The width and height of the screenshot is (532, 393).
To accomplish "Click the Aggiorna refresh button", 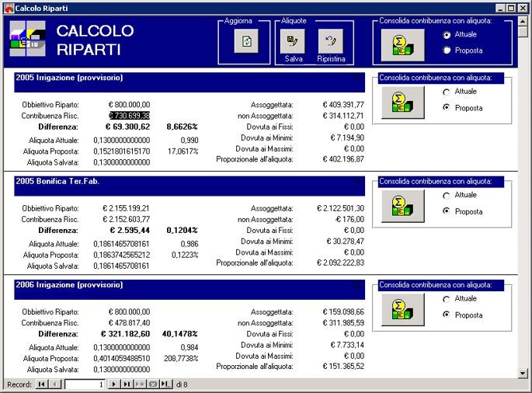I will pyautogui.click(x=246, y=43).
